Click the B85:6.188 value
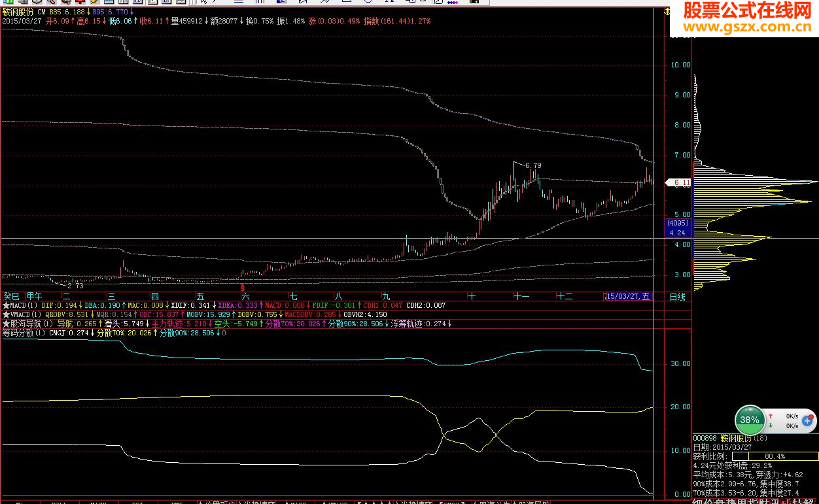 point(67,12)
